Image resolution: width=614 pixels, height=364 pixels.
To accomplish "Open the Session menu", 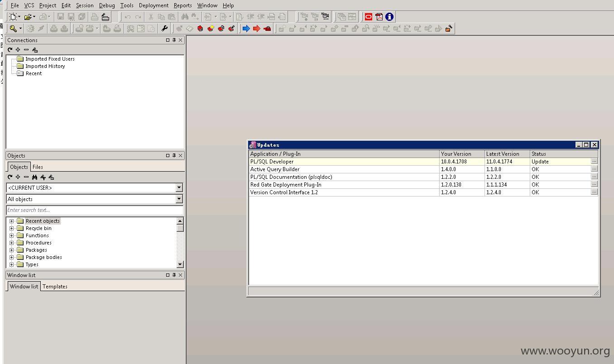I will pyautogui.click(x=85, y=5).
